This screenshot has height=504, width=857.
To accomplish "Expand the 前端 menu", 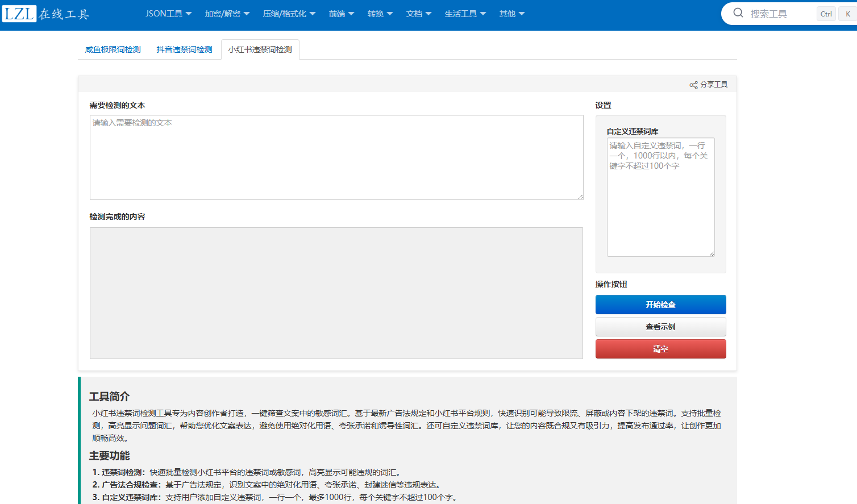I will [342, 14].
